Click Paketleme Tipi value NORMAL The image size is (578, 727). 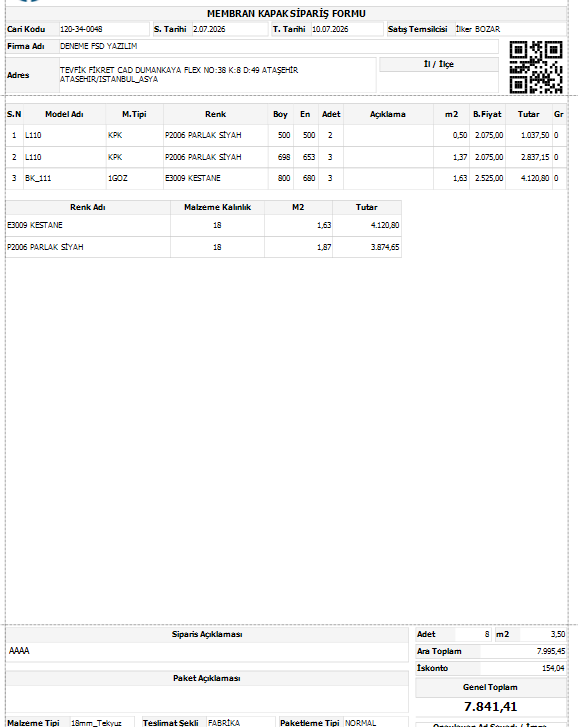[x=360, y=723]
